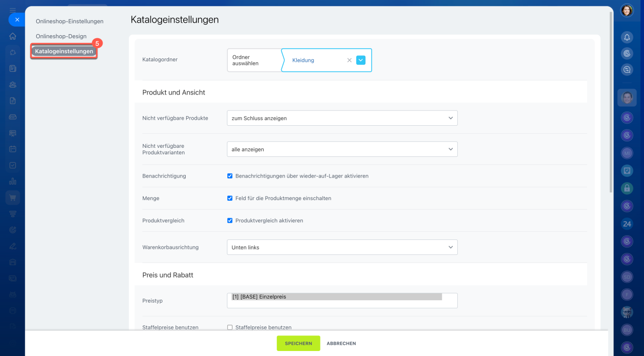Screen dimensions: 644x356
Task: Open the hamburger main menu icon
Action: (x=13, y=10)
